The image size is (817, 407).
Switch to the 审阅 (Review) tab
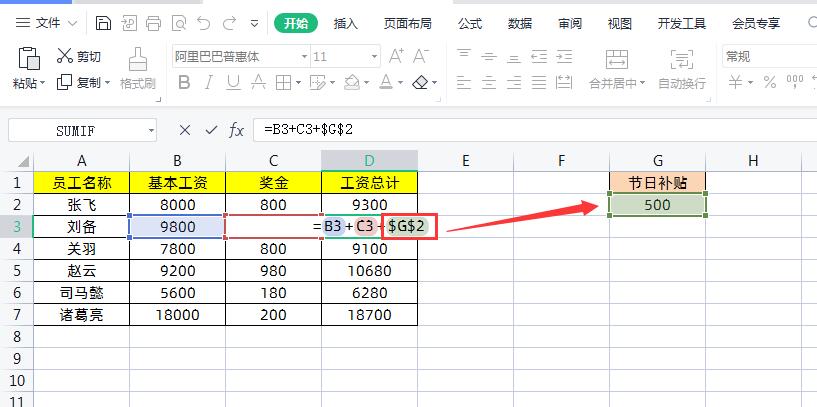pos(570,23)
